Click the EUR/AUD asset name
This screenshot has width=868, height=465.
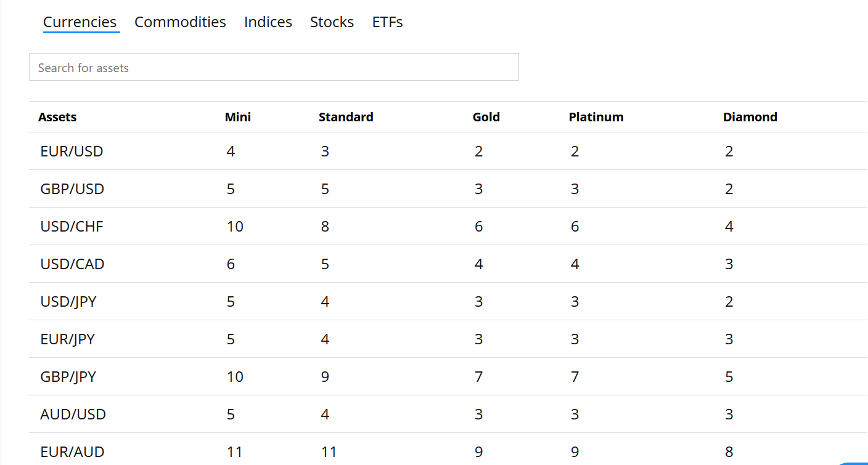pos(72,452)
